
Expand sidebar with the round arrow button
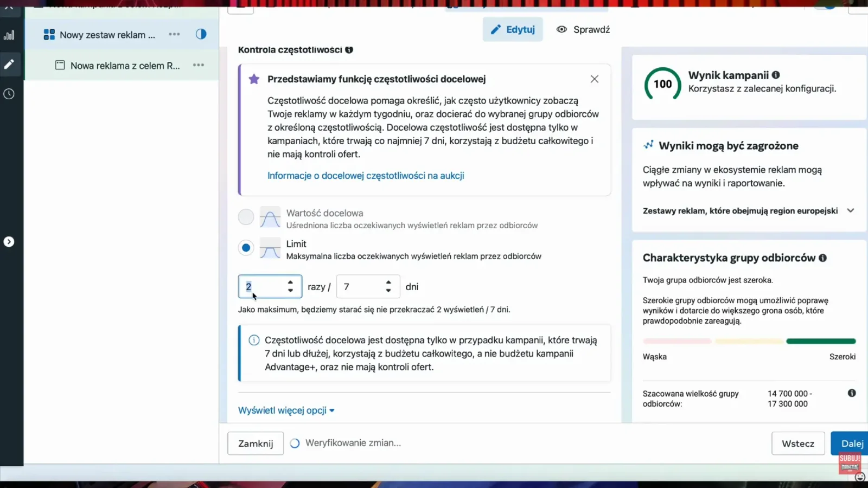(x=9, y=242)
